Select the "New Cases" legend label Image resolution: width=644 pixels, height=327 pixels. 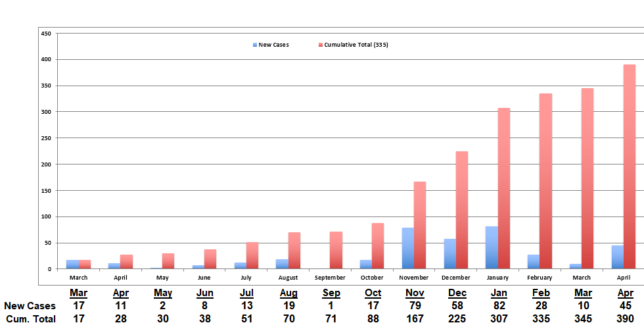pos(273,45)
